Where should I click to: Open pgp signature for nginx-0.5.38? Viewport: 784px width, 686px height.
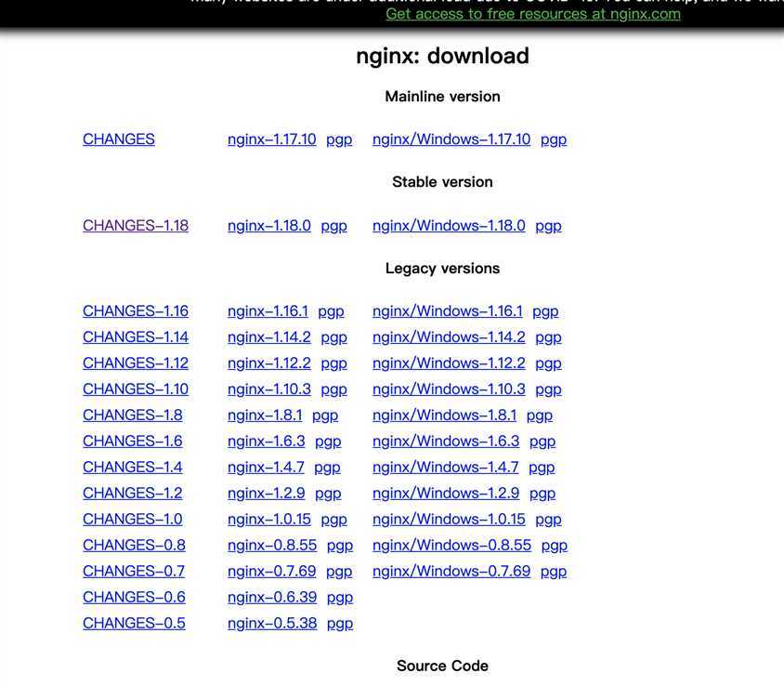[340, 625]
